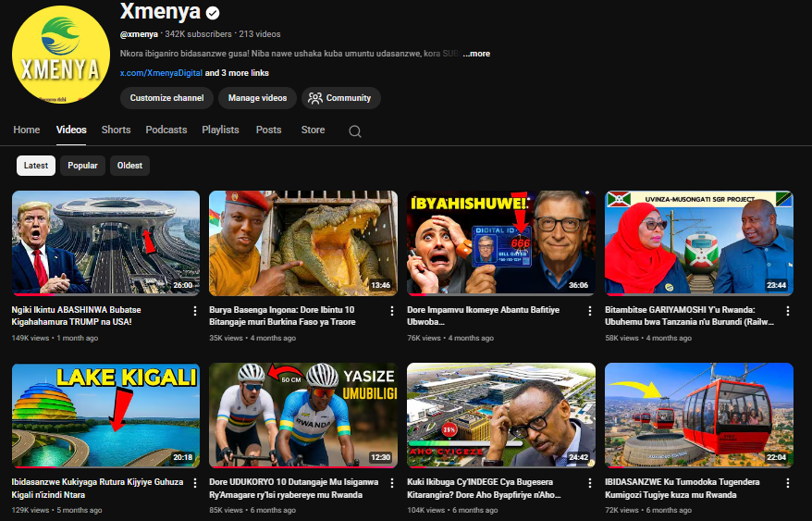This screenshot has width=812, height=521.
Task: Open the LAKE KIGALI video thumbnail
Action: pyautogui.click(x=105, y=416)
